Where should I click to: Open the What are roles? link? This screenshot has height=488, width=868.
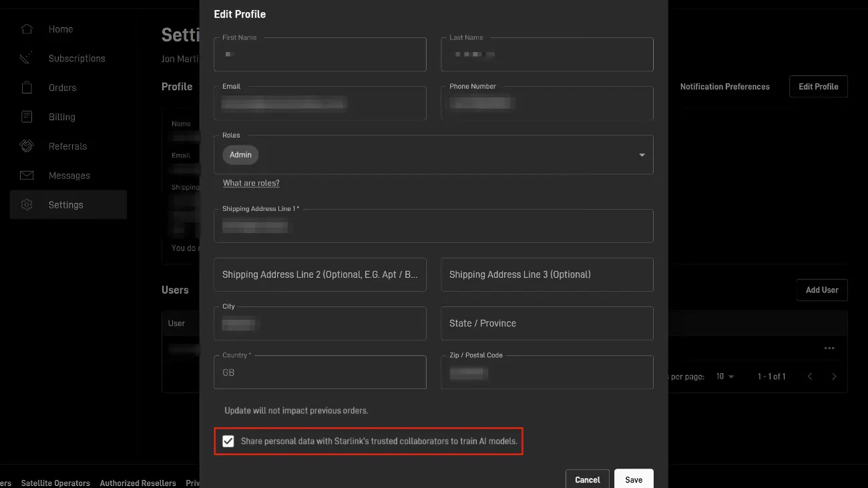click(251, 183)
